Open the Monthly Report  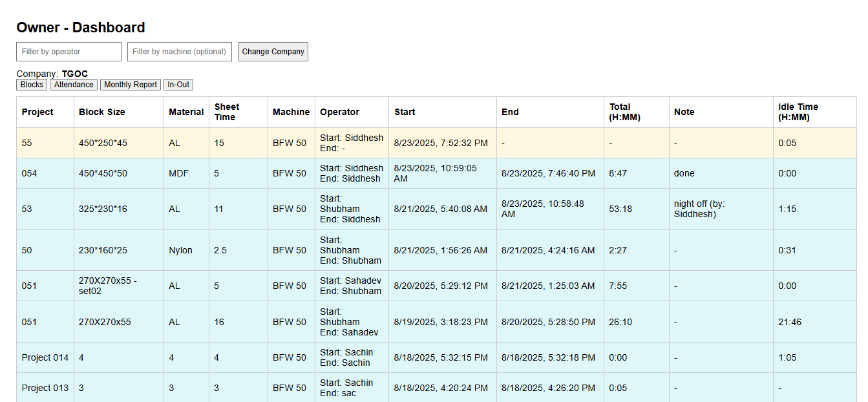pyautogui.click(x=131, y=85)
